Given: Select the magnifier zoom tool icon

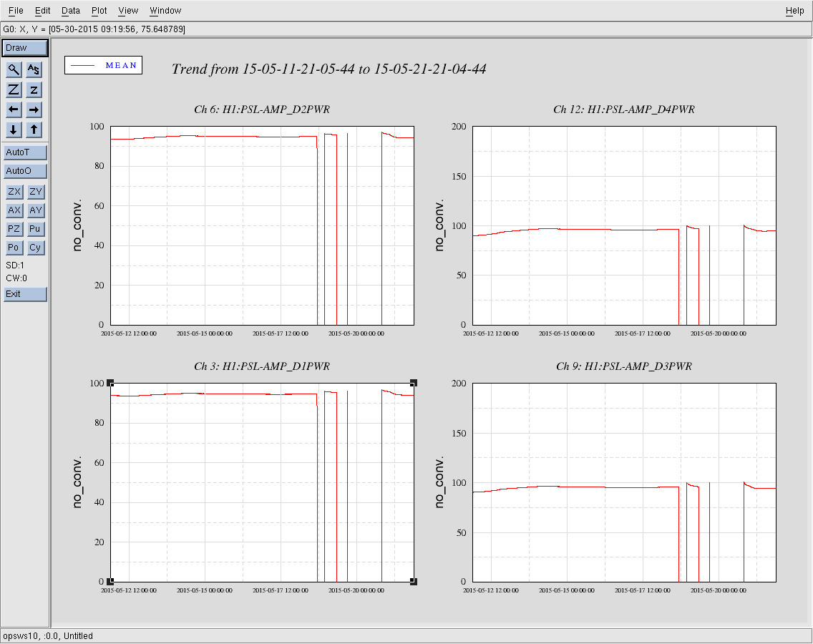Looking at the screenshot, I should point(14,69).
